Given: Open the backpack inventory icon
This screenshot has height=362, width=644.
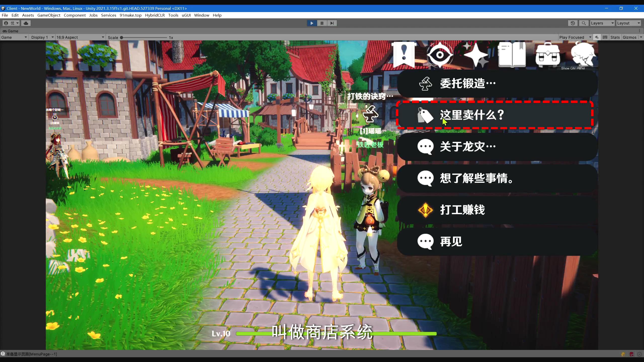Looking at the screenshot, I should (548, 55).
